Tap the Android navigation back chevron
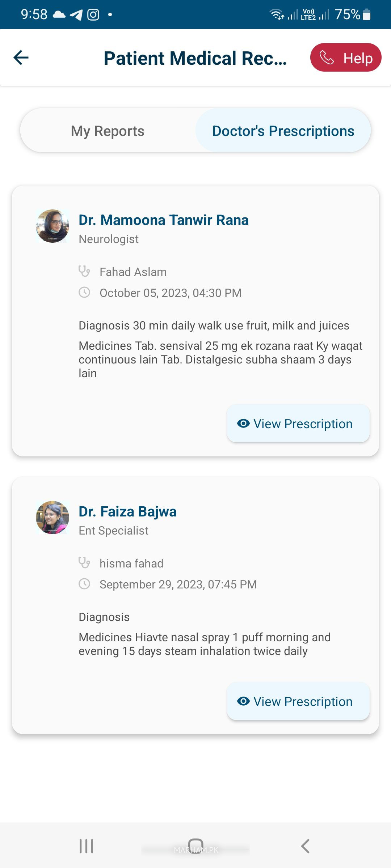Viewport: 391px width, 868px height. click(x=305, y=846)
